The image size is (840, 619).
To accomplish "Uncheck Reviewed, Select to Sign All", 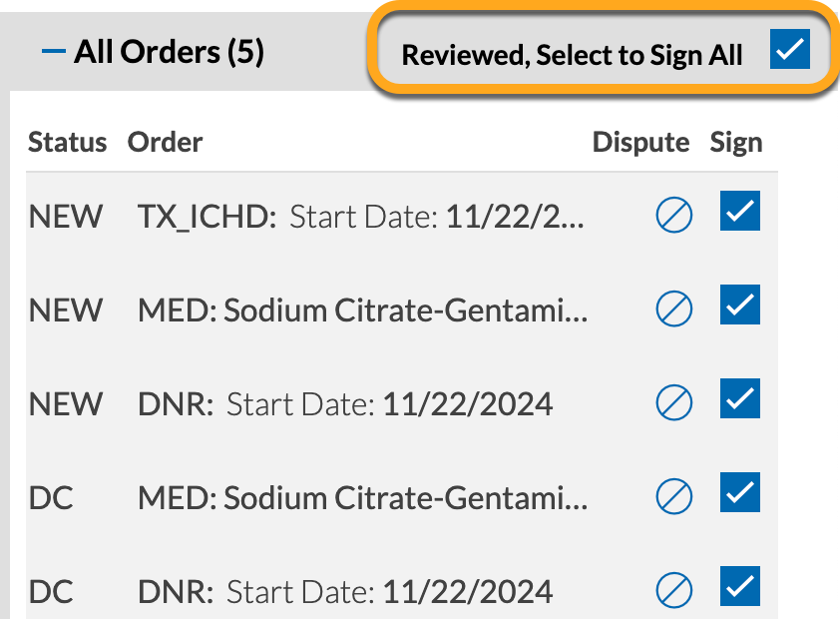I will pos(790,49).
